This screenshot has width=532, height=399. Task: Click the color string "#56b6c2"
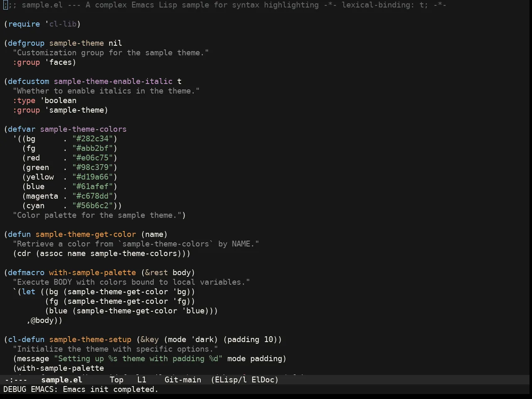[93, 206]
